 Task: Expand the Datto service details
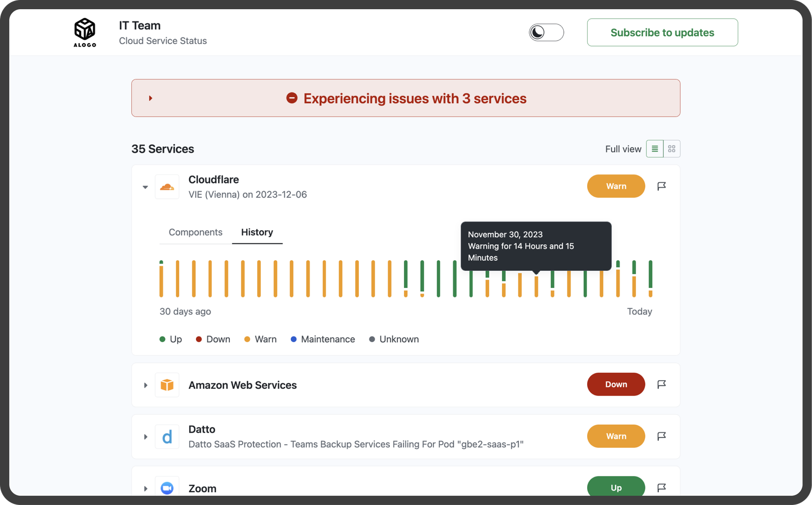click(x=145, y=437)
